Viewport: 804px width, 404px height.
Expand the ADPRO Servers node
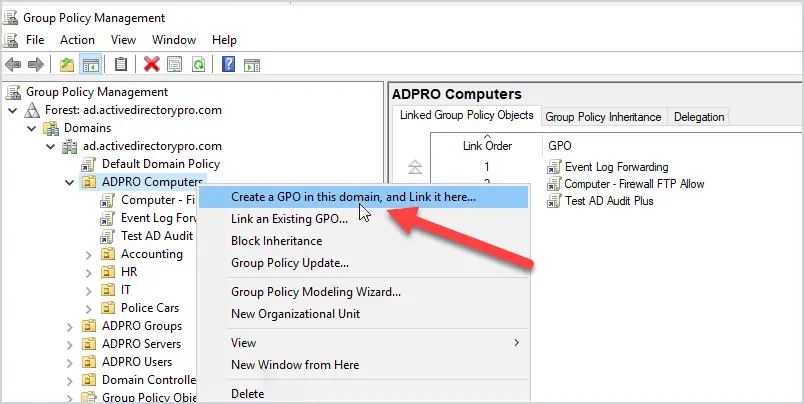pos(69,345)
